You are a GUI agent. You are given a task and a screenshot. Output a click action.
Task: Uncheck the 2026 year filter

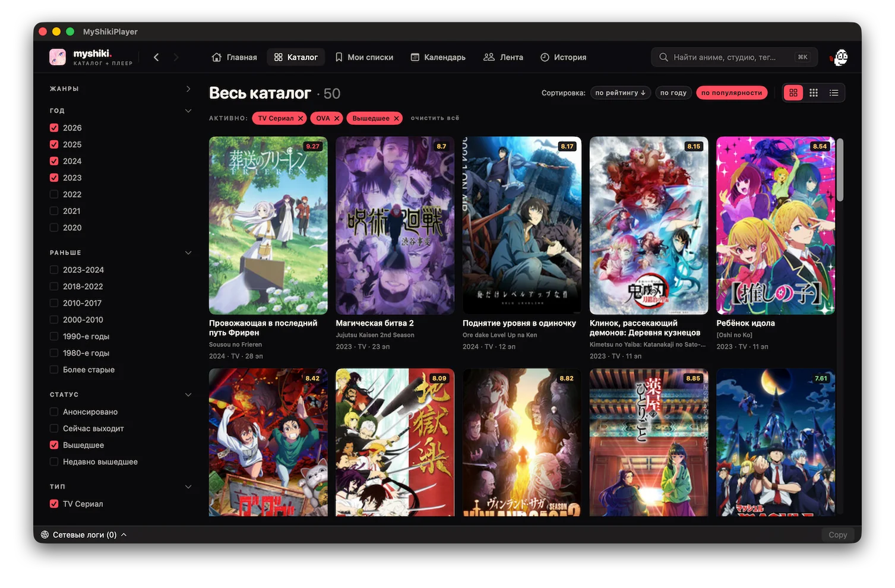click(54, 128)
